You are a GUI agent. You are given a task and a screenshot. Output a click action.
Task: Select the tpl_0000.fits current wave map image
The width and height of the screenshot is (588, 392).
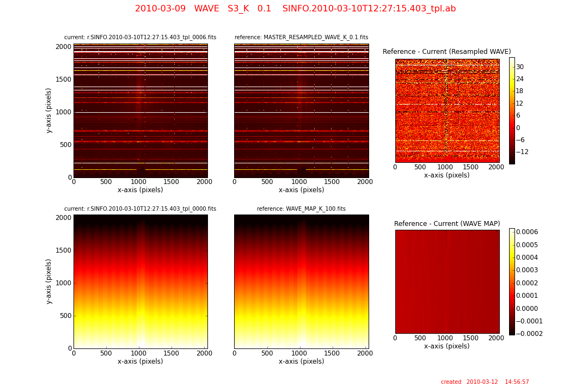(140, 281)
